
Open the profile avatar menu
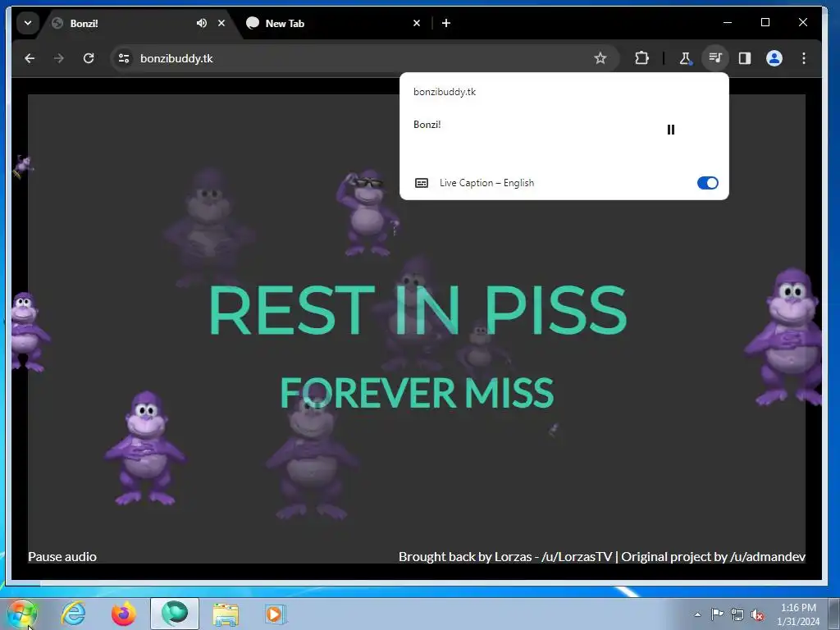tap(774, 58)
